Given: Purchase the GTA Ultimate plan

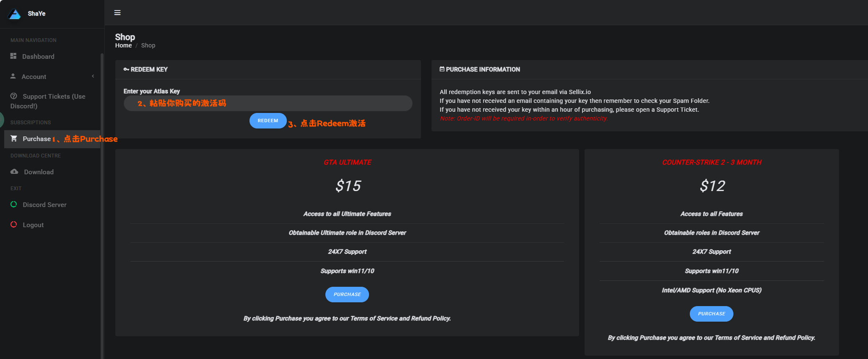Looking at the screenshot, I should point(347,294).
